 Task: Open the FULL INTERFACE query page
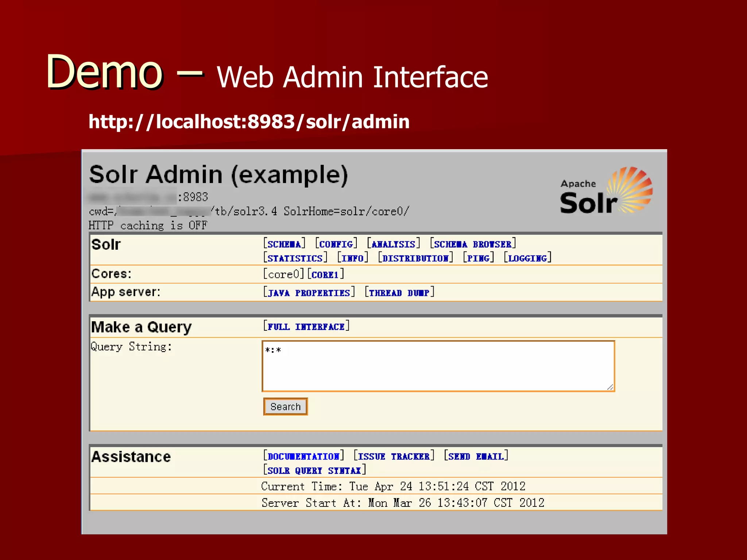pos(306,327)
